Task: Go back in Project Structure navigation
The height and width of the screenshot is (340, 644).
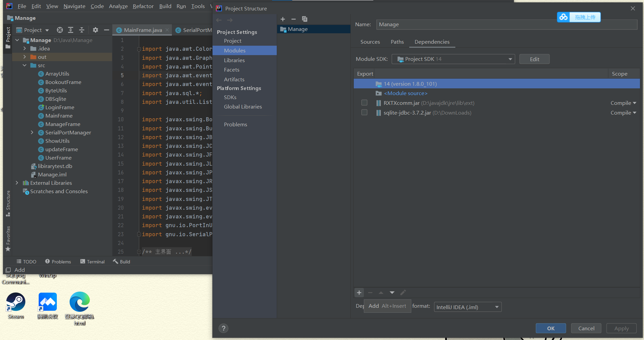Action: click(219, 20)
